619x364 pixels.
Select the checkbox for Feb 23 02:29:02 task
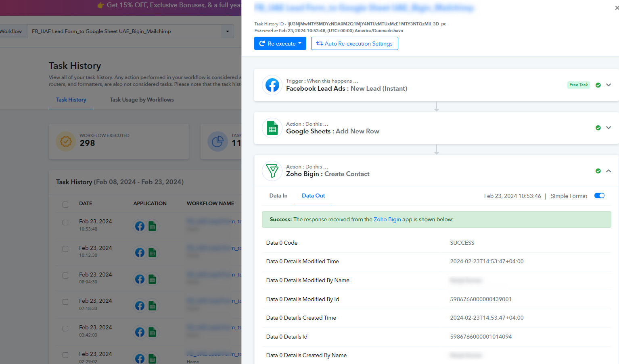pos(65,355)
